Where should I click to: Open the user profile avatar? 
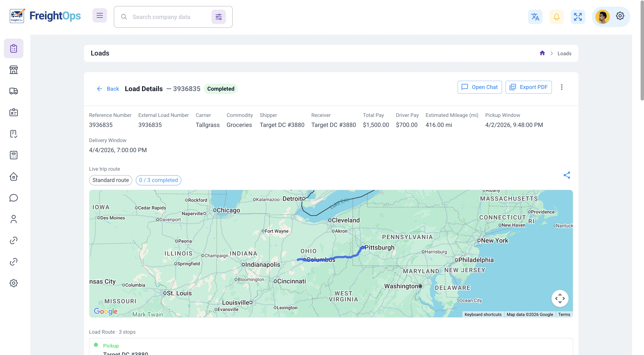coord(602,17)
